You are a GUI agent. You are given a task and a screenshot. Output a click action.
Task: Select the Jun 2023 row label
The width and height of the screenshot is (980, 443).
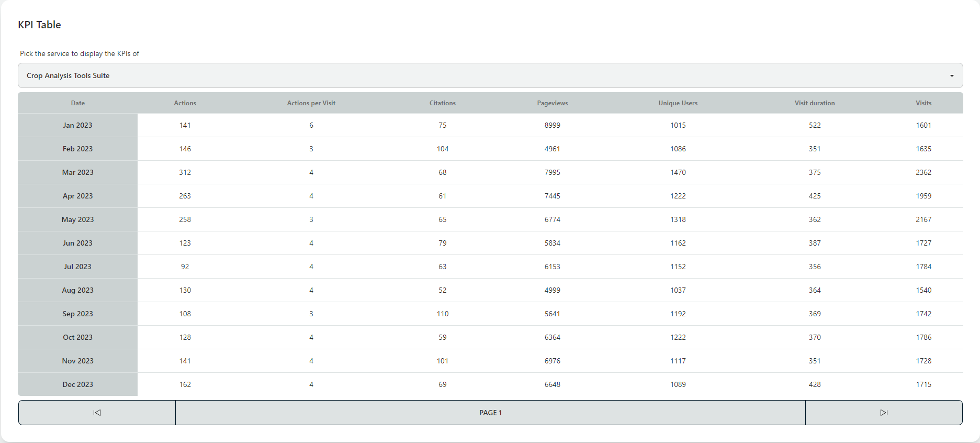pos(78,243)
